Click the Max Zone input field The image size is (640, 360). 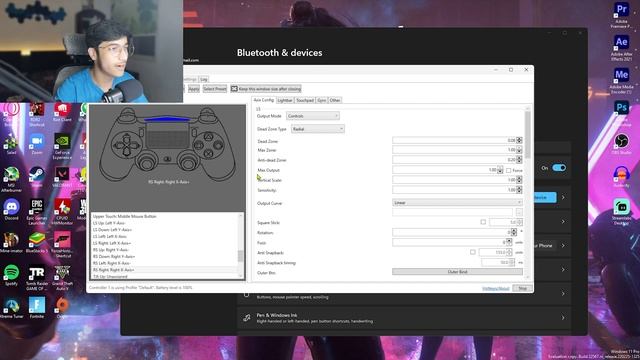click(454, 150)
